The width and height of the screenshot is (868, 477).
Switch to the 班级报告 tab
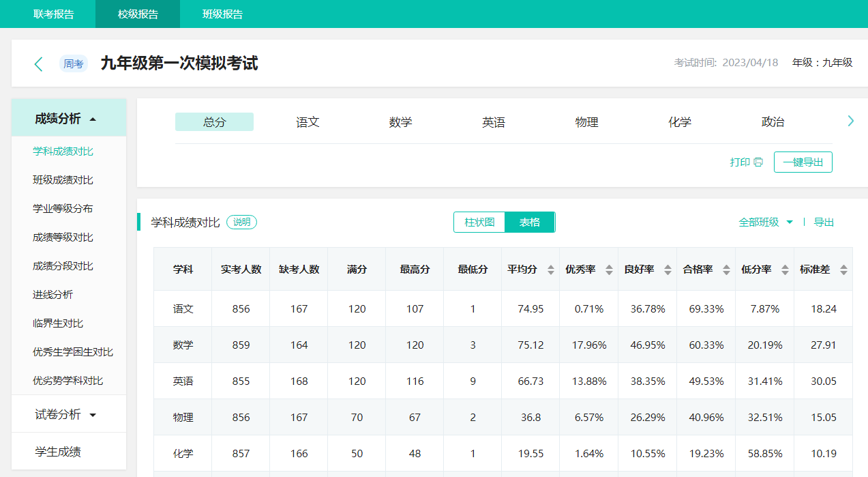point(222,14)
